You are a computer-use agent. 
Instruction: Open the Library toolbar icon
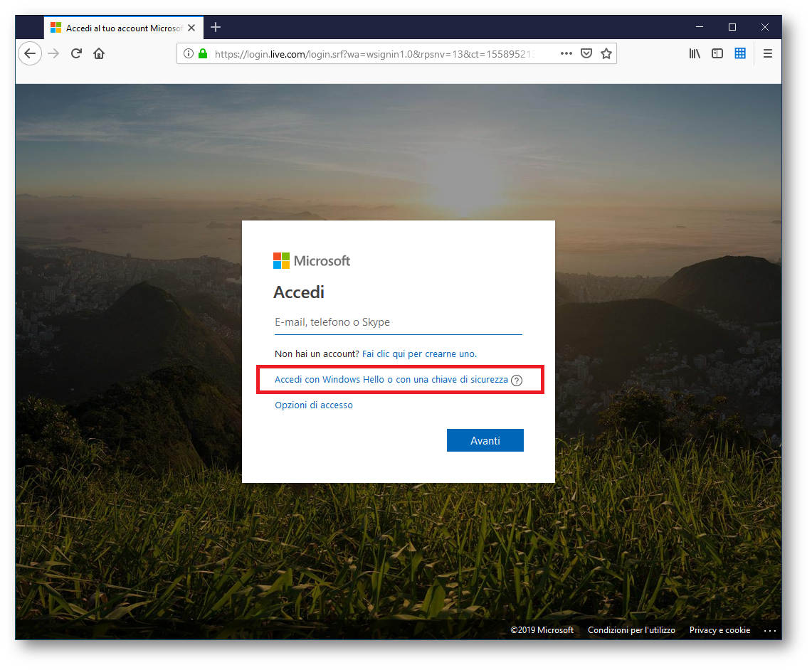tap(695, 53)
